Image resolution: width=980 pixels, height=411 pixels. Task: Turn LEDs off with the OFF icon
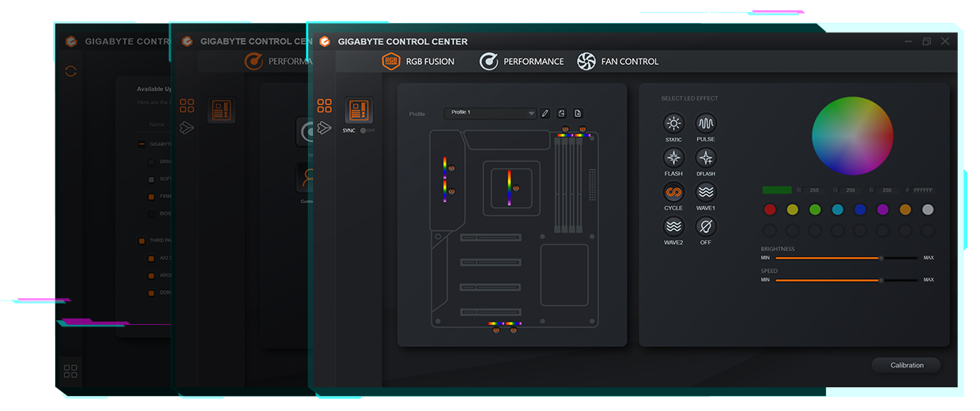[x=706, y=227]
